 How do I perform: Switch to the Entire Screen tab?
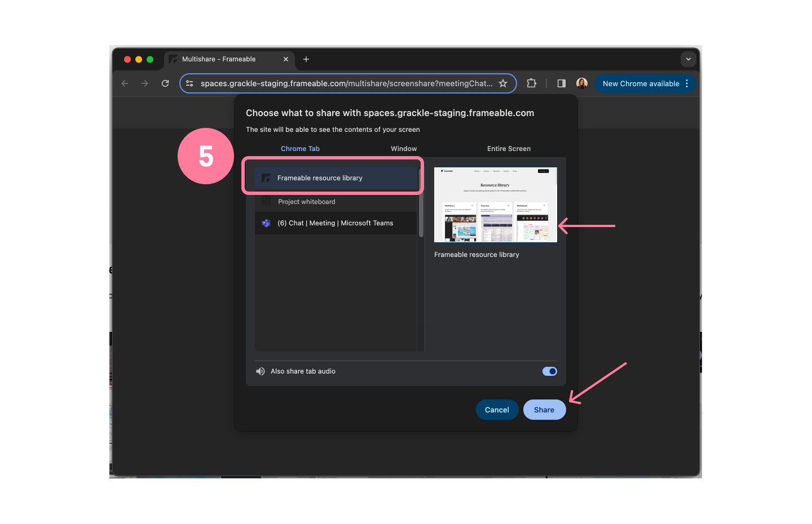click(509, 148)
